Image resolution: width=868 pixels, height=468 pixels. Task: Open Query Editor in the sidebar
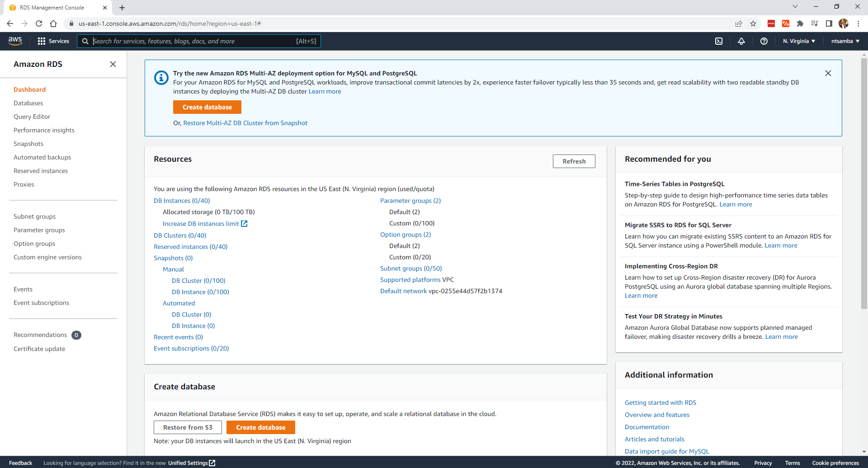(32, 117)
